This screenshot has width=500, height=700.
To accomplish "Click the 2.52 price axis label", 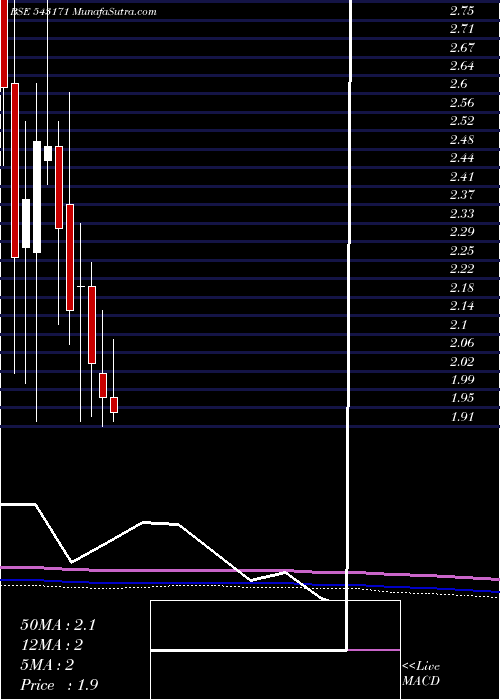I will point(462,122).
